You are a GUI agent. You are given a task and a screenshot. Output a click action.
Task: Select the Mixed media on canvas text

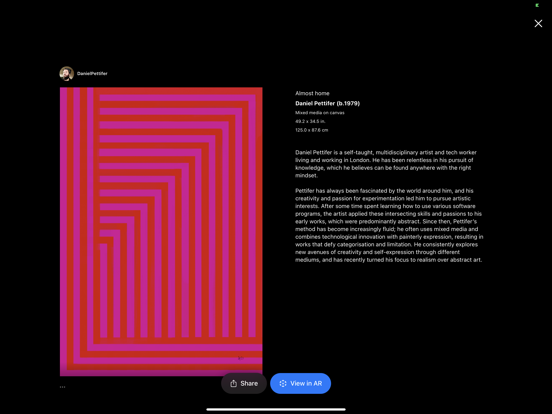[x=320, y=113]
